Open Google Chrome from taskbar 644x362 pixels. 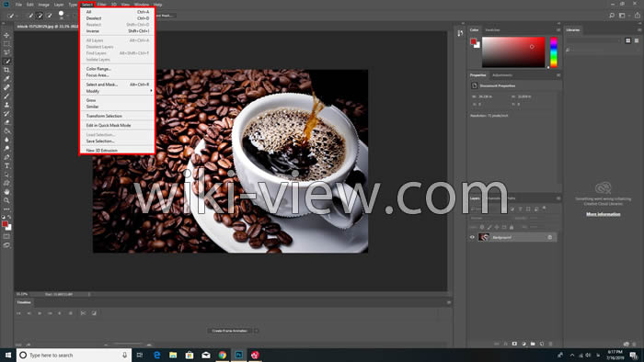coord(223,355)
